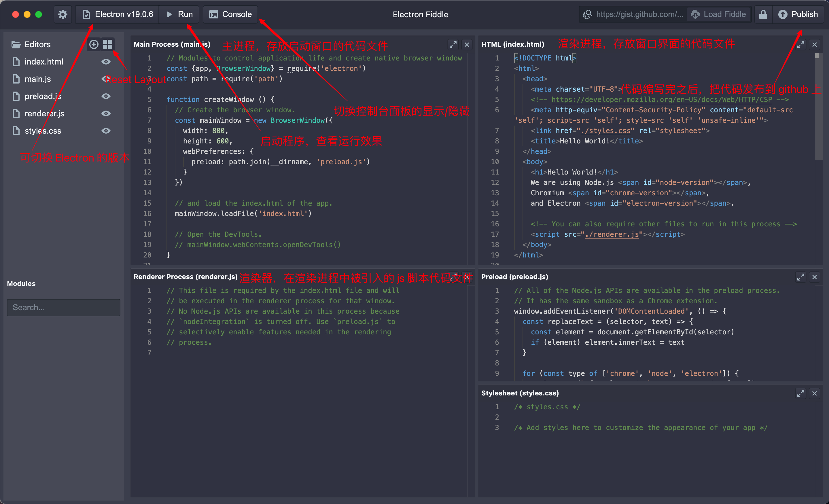Click the Preload (preload.js) panel title
Screen dimensions: 829x504
514,276
